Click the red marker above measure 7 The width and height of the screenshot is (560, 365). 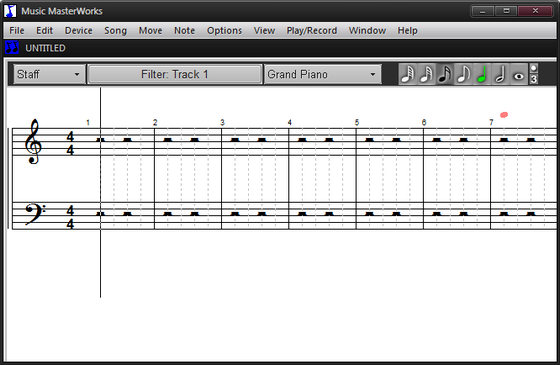(504, 115)
